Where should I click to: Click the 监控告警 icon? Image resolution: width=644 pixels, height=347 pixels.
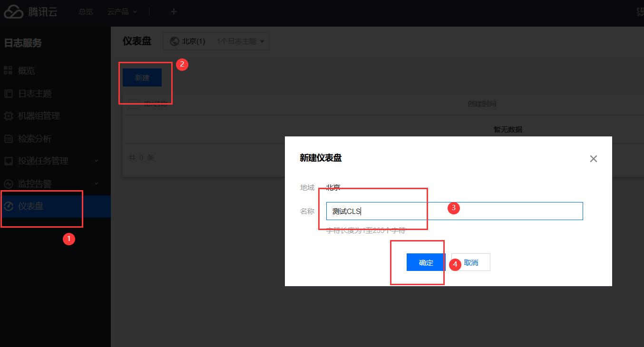click(8, 183)
